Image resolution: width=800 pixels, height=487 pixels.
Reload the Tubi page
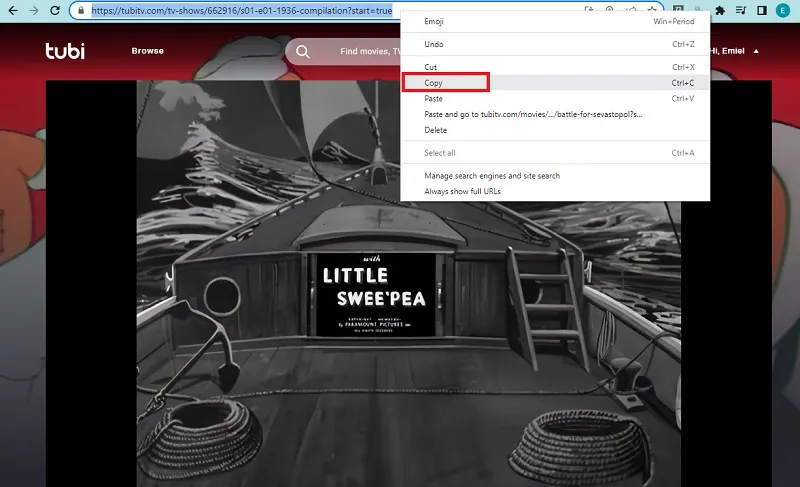[55, 10]
